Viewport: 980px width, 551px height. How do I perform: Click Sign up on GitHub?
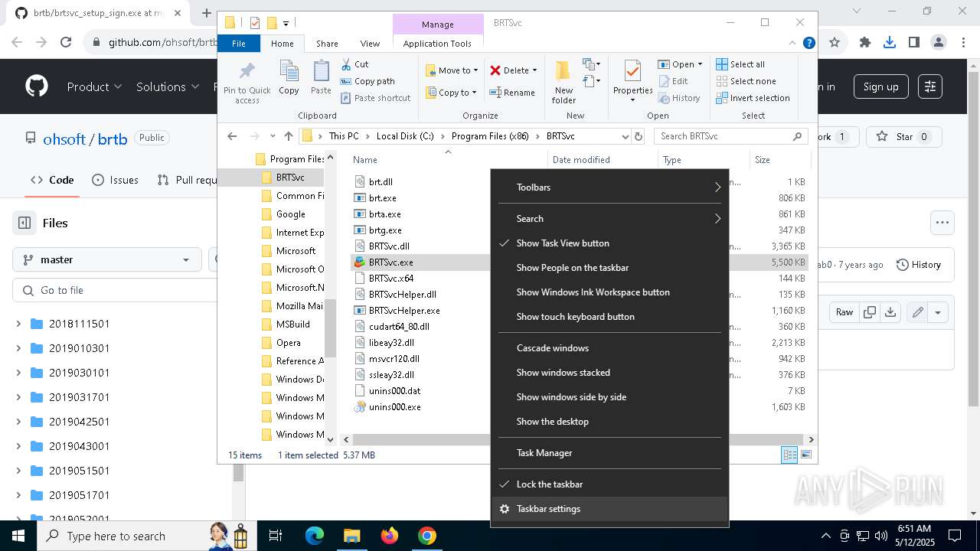point(880,86)
